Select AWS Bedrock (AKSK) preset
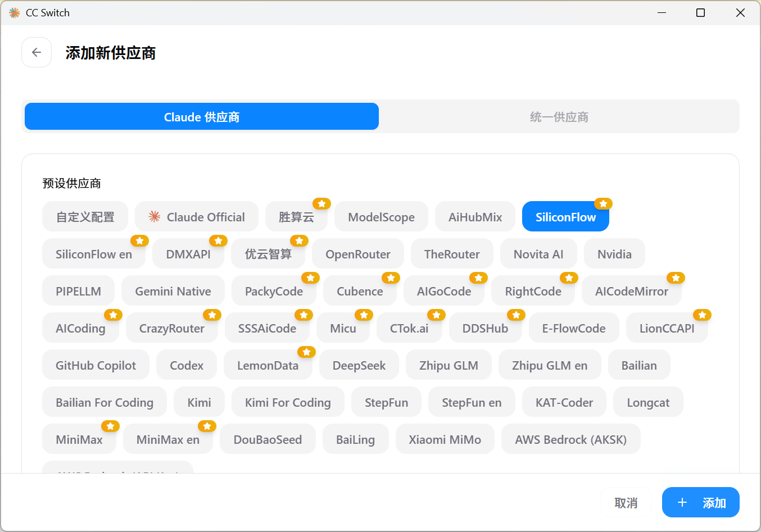The height and width of the screenshot is (532, 761). (x=570, y=439)
